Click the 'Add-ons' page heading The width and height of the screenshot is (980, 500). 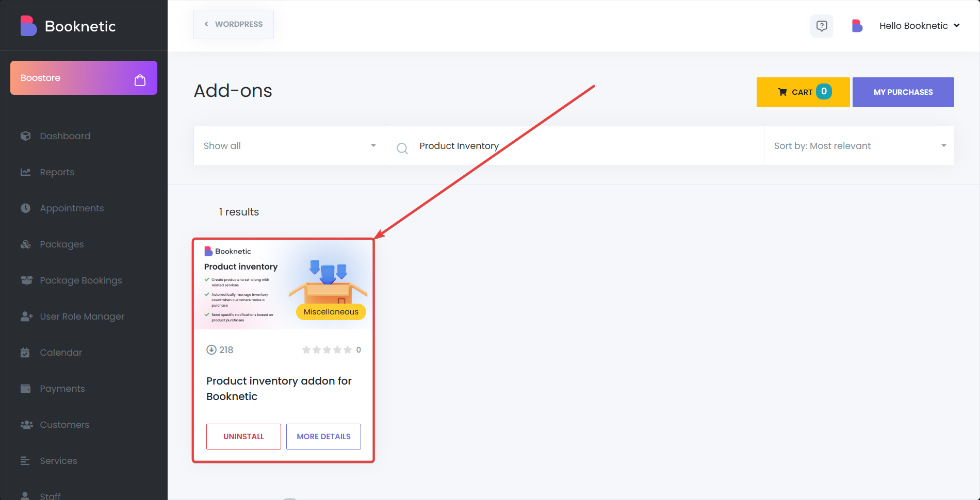coord(233,91)
